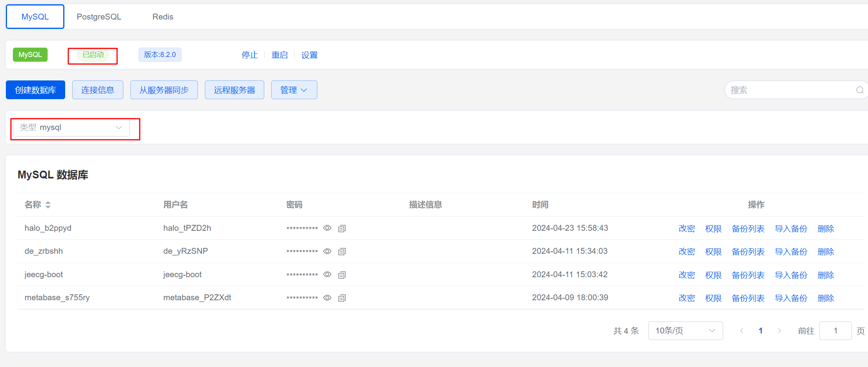Open 连接信息
Image resolution: width=868 pixels, height=367 pixels.
click(x=98, y=90)
